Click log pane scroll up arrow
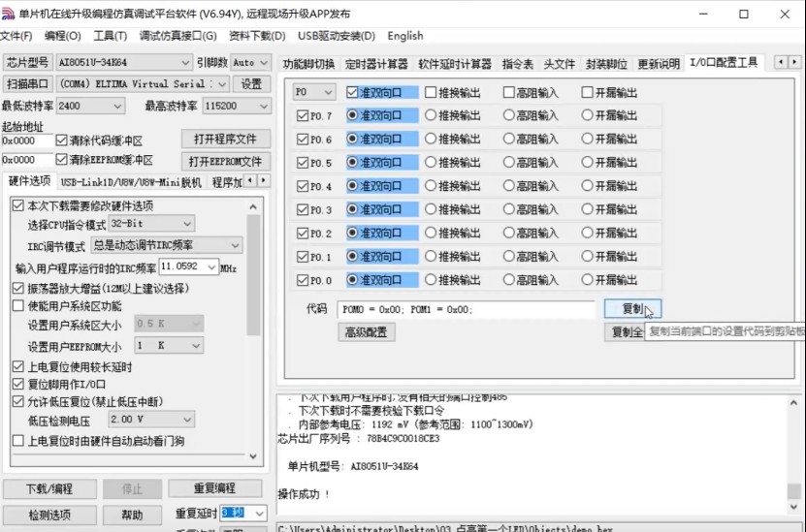The height and width of the screenshot is (532, 806). pyautogui.click(x=793, y=403)
